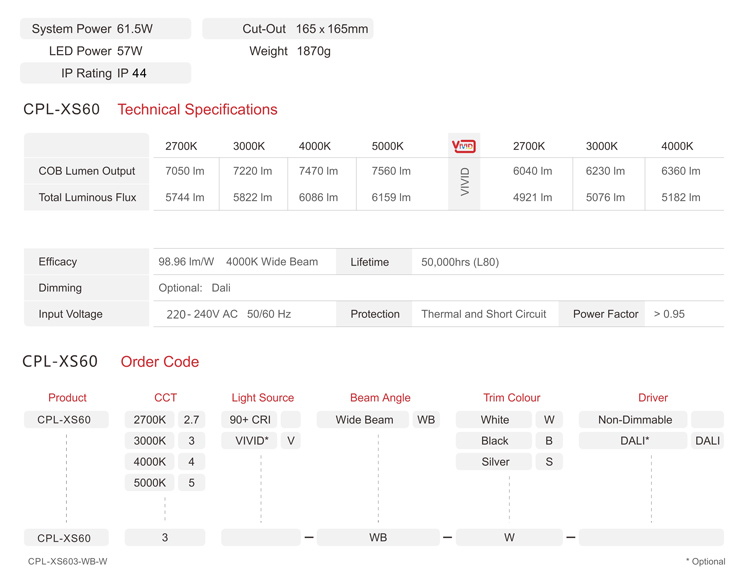Select the Cut-Out 165 x 165mm value
750x585 pixels.
pos(332,29)
